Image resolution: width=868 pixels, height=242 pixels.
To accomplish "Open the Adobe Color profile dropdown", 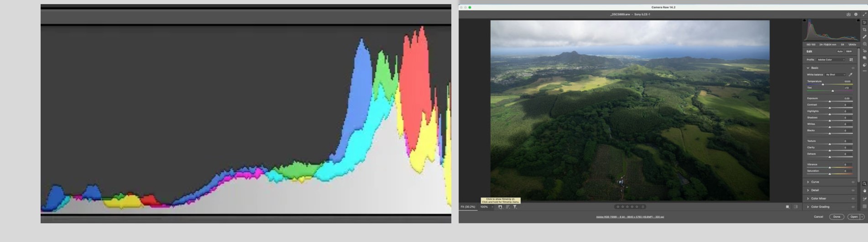I will pos(831,60).
